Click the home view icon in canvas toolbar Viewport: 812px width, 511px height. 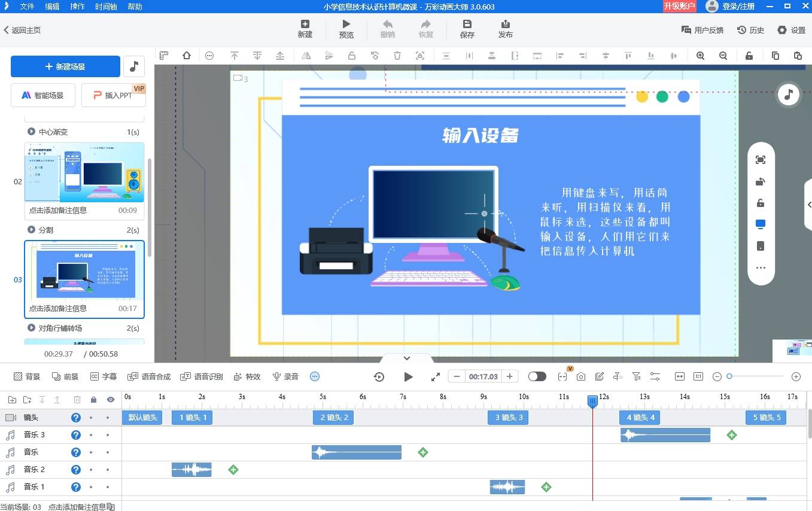click(187, 56)
